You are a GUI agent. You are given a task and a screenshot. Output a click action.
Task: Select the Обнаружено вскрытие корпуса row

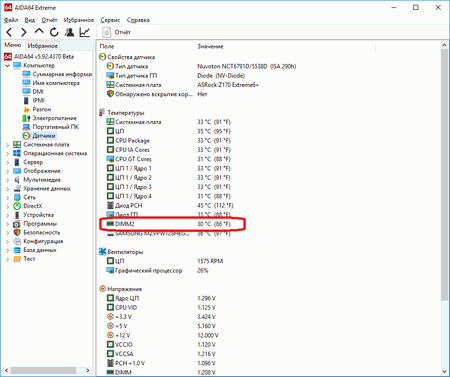[x=157, y=94]
